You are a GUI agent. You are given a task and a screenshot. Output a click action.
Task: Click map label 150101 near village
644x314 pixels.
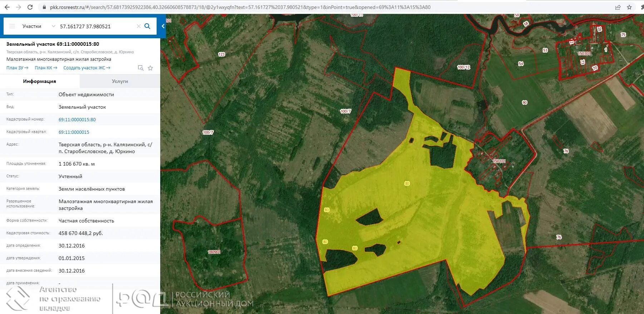[499, 161]
